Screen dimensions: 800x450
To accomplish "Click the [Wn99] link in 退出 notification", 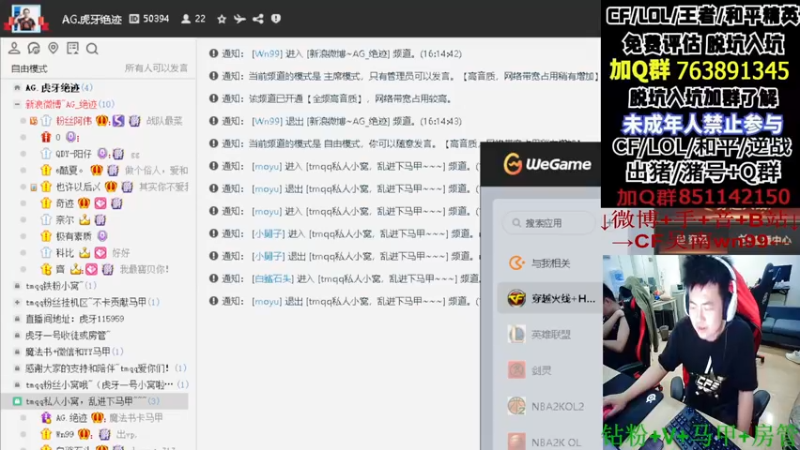I will 267,121.
